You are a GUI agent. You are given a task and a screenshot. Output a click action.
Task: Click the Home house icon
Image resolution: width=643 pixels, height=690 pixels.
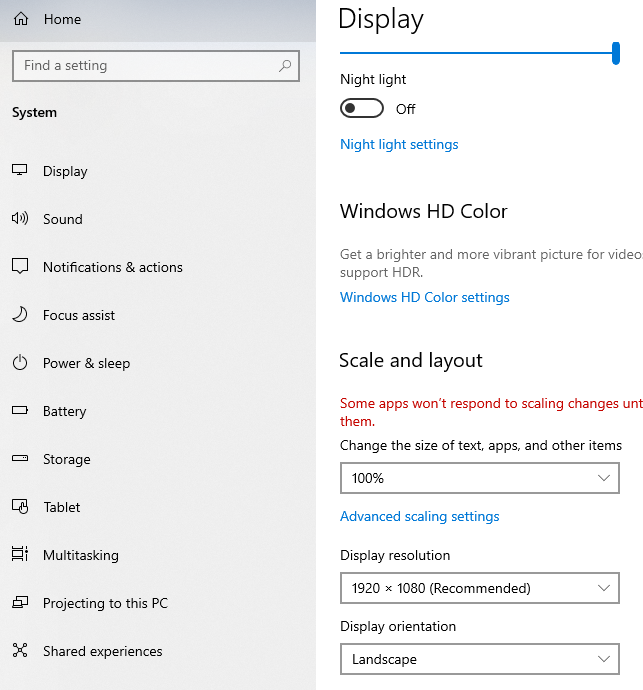click(x=21, y=19)
